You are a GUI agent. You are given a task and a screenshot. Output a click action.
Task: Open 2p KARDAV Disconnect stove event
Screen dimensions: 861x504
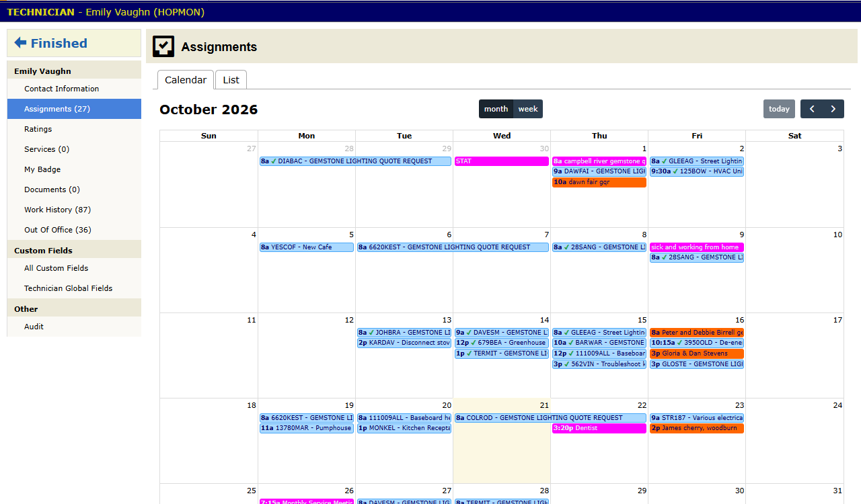[404, 343]
